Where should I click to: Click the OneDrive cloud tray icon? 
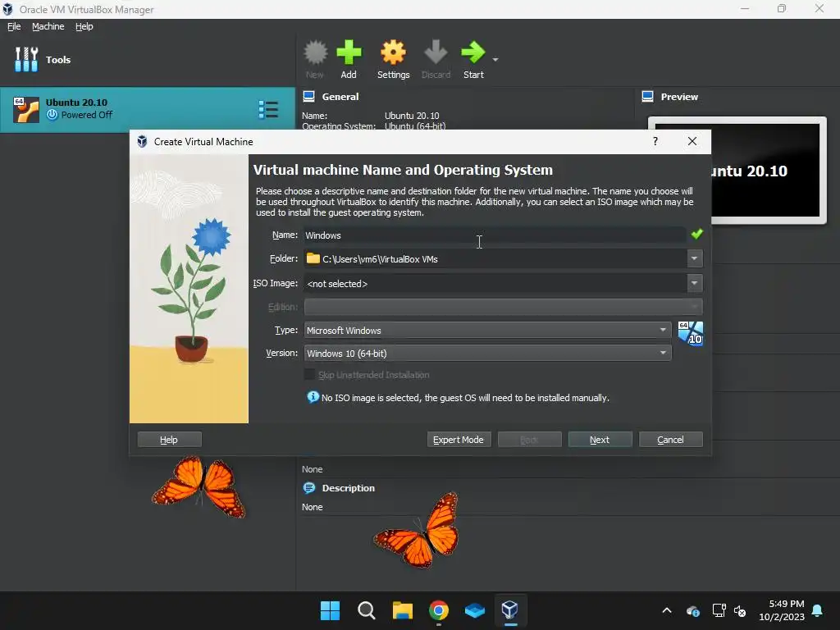point(692,610)
